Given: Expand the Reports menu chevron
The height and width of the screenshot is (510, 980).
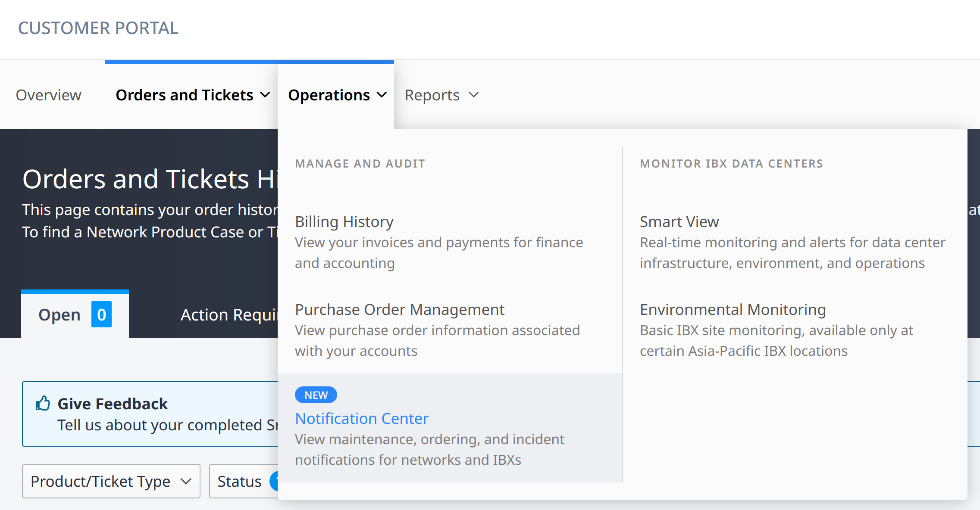Looking at the screenshot, I should [473, 95].
